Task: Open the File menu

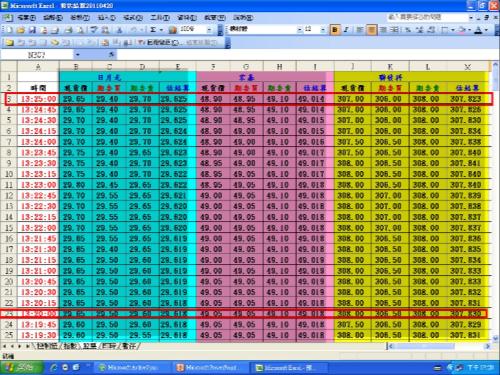Action: tap(27, 17)
